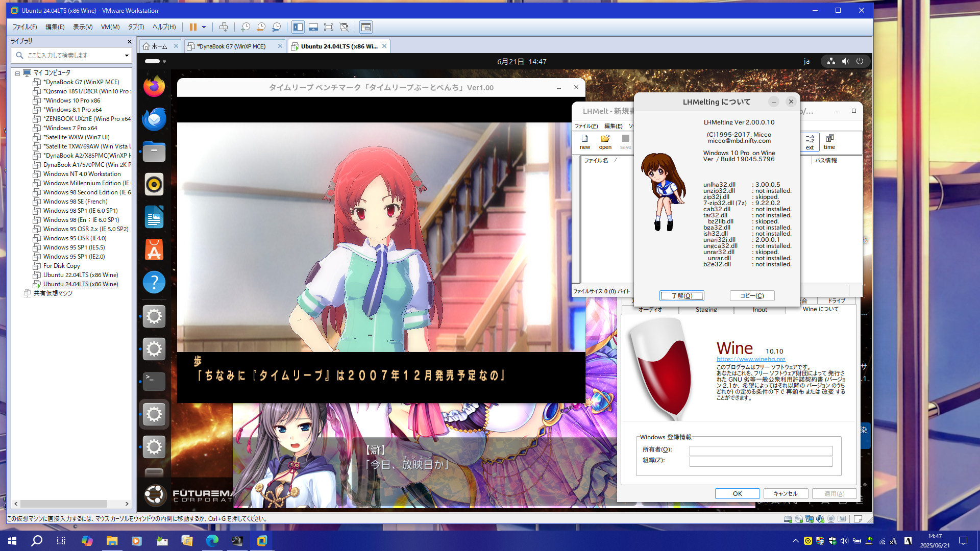Viewport: 980px width, 551px height.
Task: Click the パス情報 column header in LHMelt
Action: tap(826, 161)
